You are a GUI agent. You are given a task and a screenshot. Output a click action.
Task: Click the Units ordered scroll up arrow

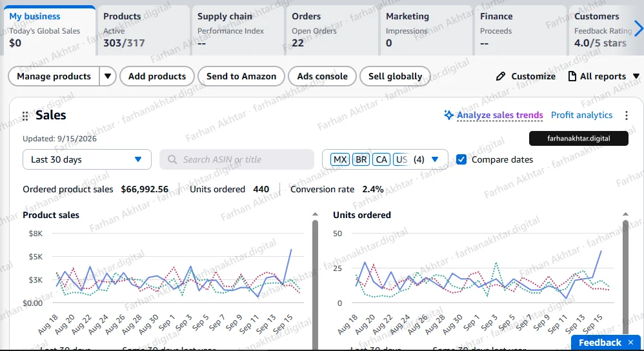[x=625, y=214]
